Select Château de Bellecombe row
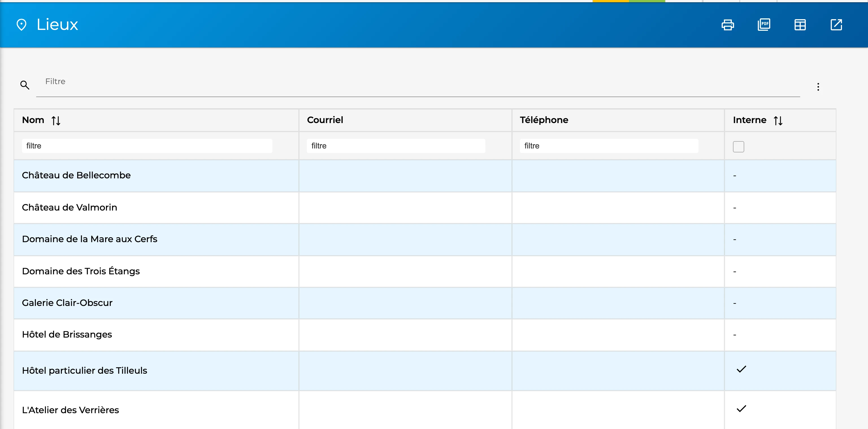Image resolution: width=868 pixels, height=429 pixels. click(425, 176)
